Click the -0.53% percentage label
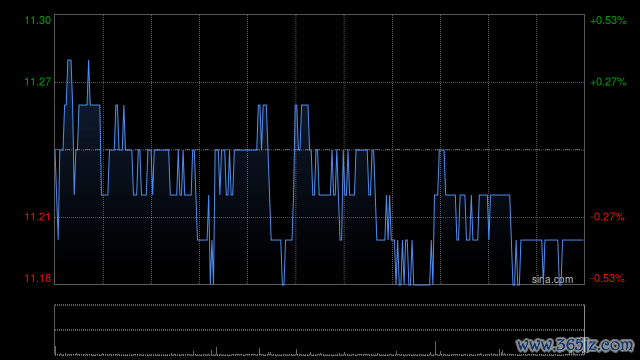640x360 pixels. [x=607, y=278]
